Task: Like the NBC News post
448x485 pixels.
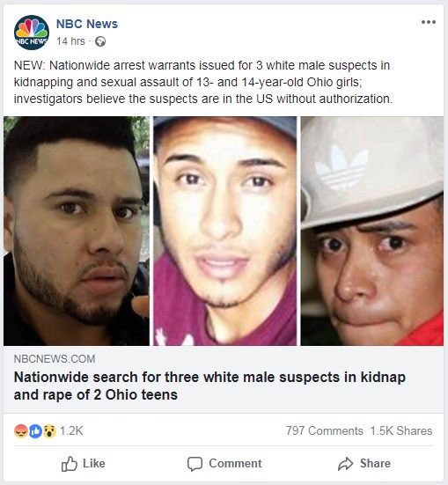Action: 84,464
